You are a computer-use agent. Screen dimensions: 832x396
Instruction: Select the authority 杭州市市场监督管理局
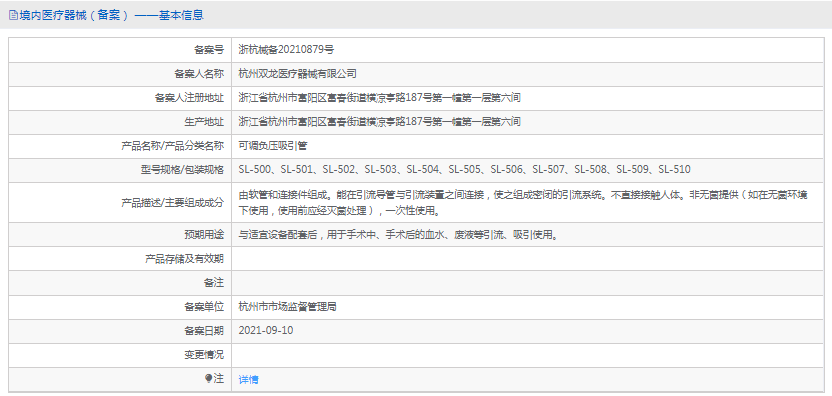click(288, 306)
